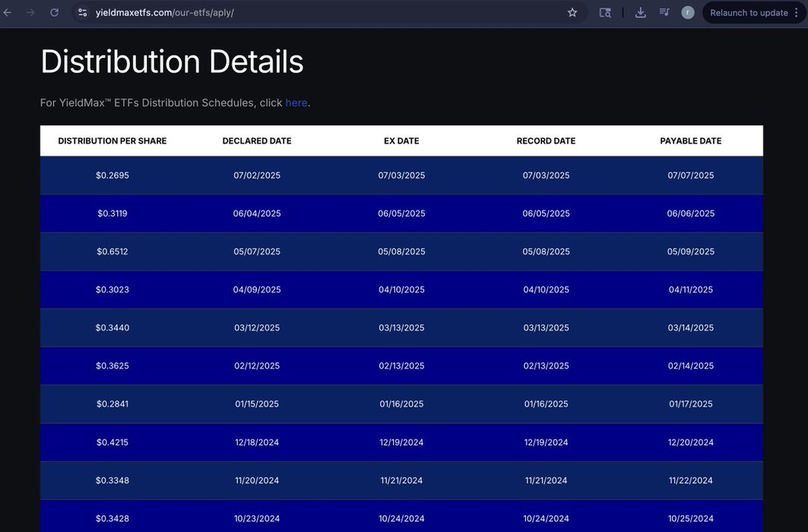This screenshot has height=532, width=808.
Task: Bookmark this page with star icon
Action: pos(572,12)
